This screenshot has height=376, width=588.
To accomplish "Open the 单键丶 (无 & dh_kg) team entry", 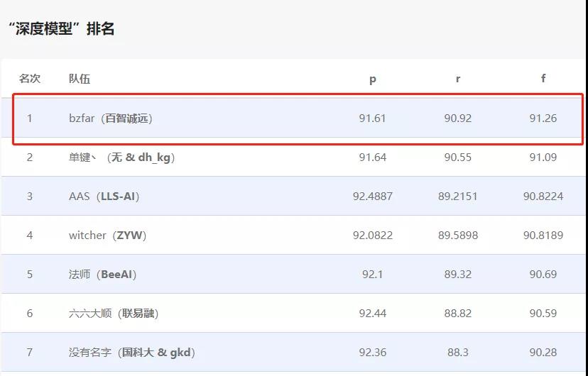I will coord(121,157).
